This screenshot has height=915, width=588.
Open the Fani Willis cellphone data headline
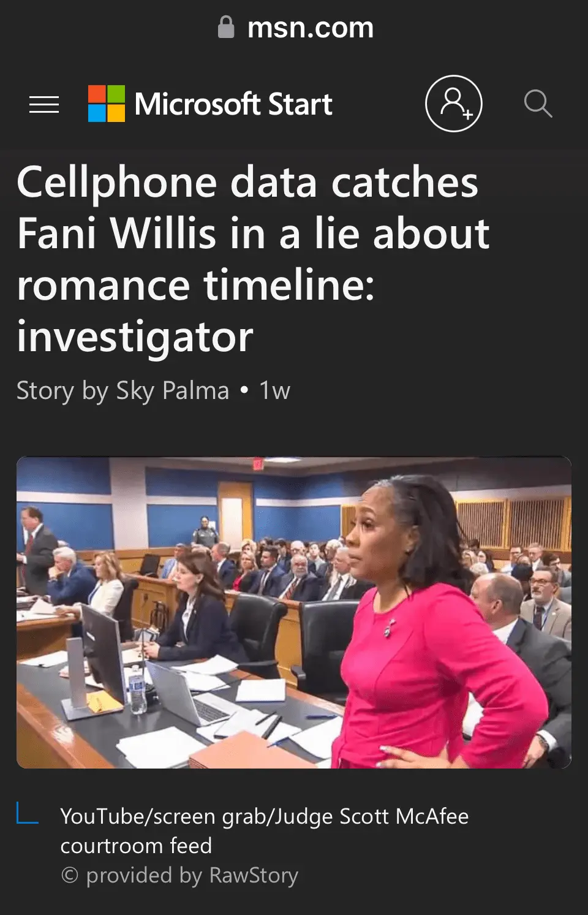coord(253,259)
